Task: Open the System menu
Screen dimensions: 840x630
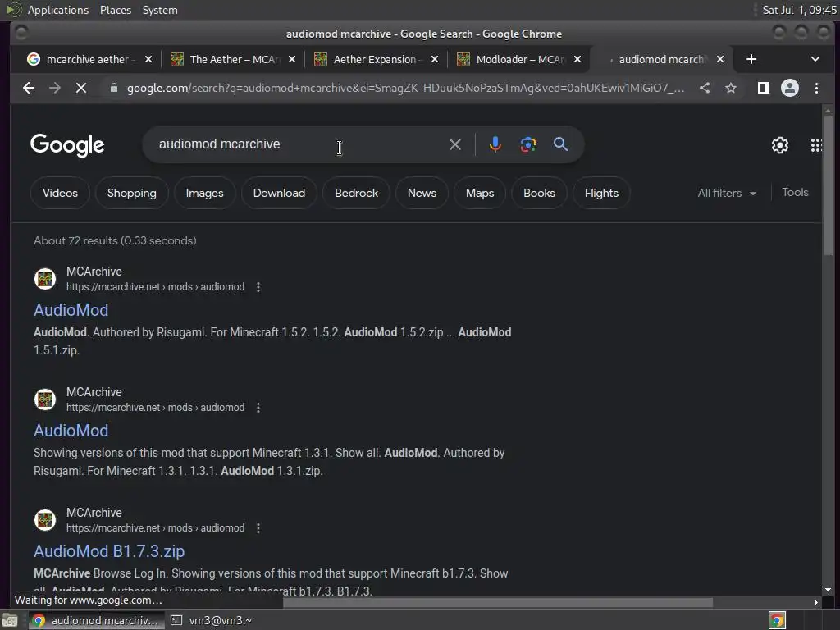Action: click(160, 10)
